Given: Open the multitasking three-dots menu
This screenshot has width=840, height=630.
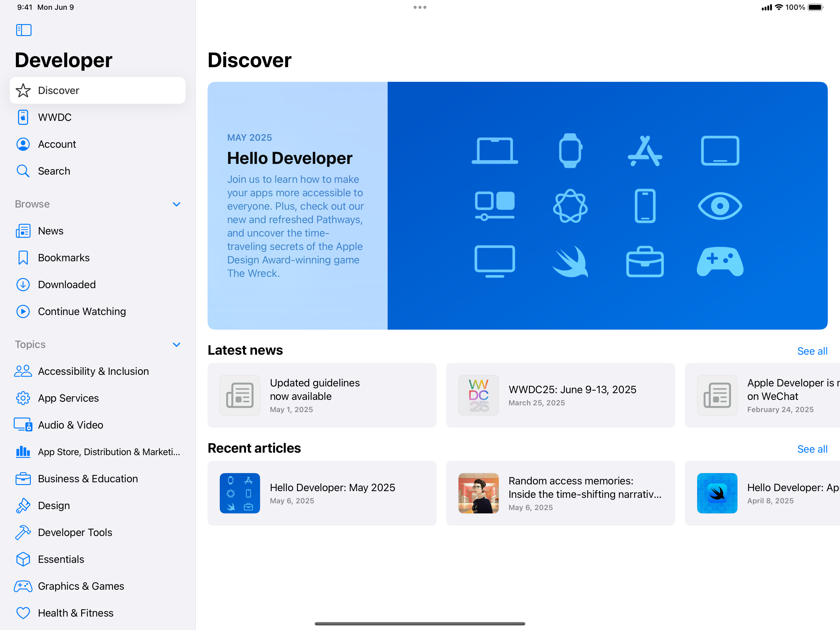Looking at the screenshot, I should point(420,7).
